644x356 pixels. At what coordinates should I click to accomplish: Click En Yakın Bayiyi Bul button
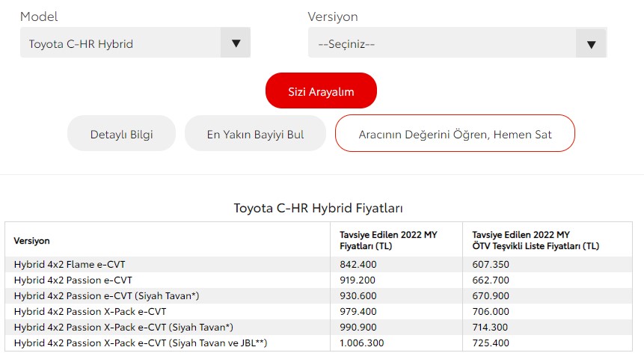[255, 133]
